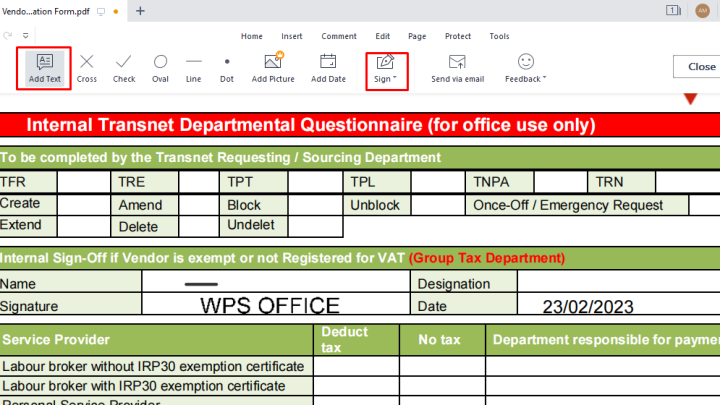The height and width of the screenshot is (405, 720).
Task: Click 'Labour broker with IRP30 exemption certificate'
Action: click(144, 386)
